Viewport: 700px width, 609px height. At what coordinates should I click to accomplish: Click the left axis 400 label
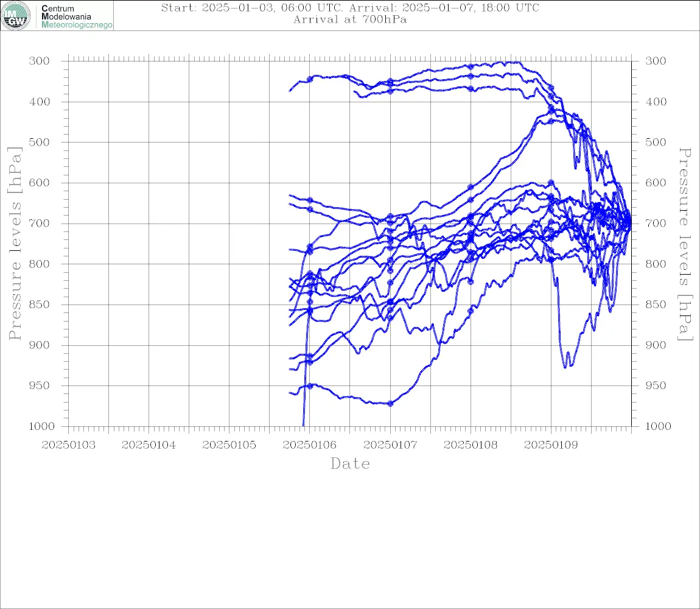pyautogui.click(x=40, y=102)
